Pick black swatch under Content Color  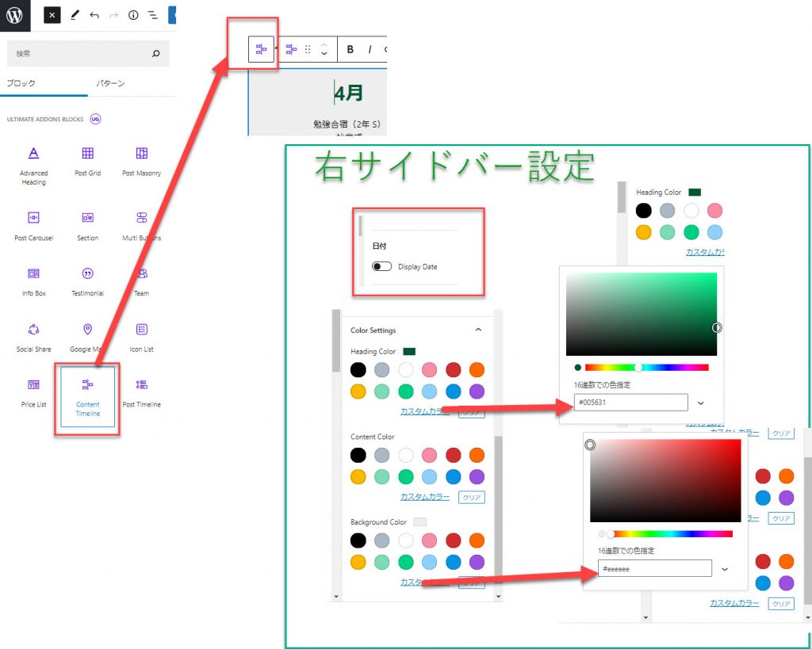pos(358,455)
